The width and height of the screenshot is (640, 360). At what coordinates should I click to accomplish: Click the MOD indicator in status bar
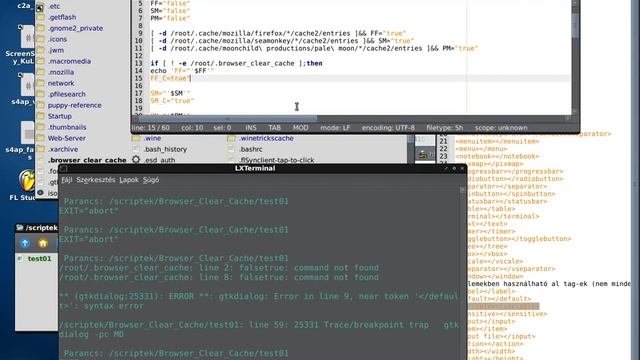point(301,128)
